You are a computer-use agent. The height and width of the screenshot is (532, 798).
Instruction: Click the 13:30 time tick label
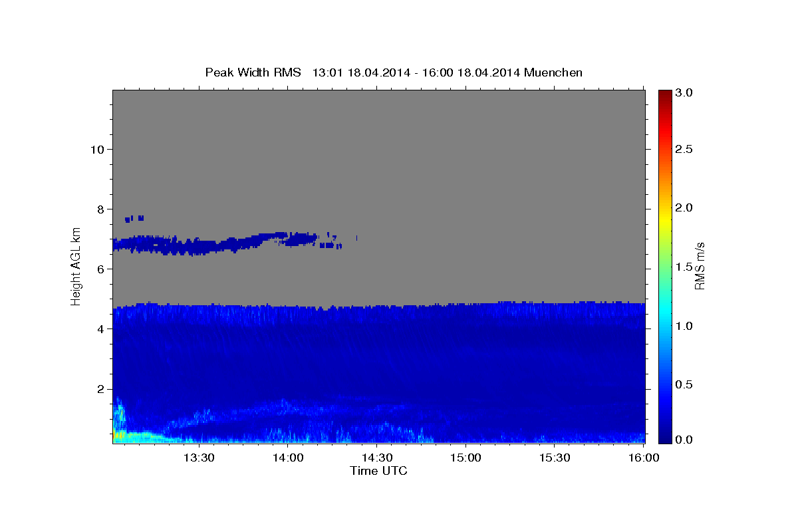[199, 458]
